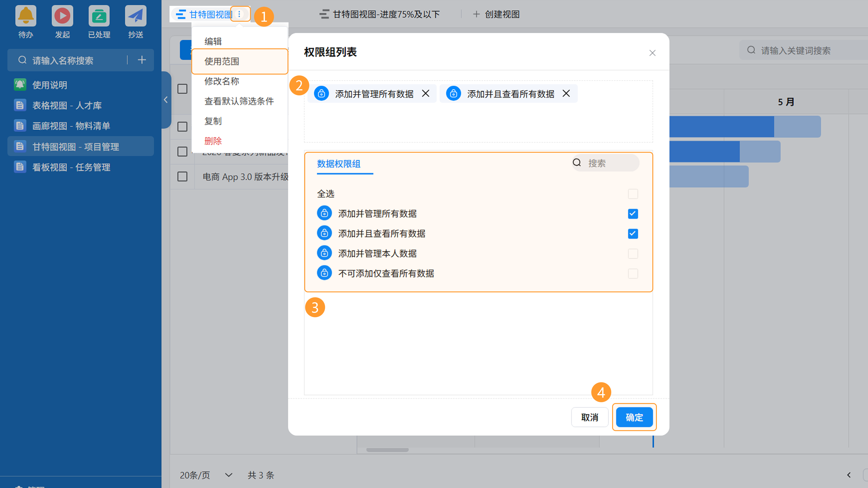Remove the 添加并管理所有数据 tag
The height and width of the screenshot is (488, 868).
coord(426,94)
